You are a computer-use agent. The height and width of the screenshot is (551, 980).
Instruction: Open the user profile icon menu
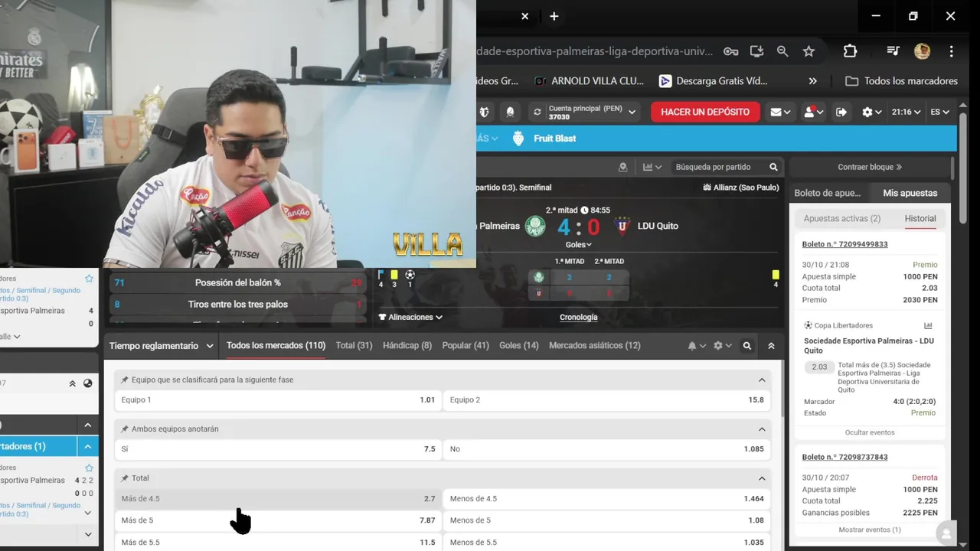click(x=813, y=112)
